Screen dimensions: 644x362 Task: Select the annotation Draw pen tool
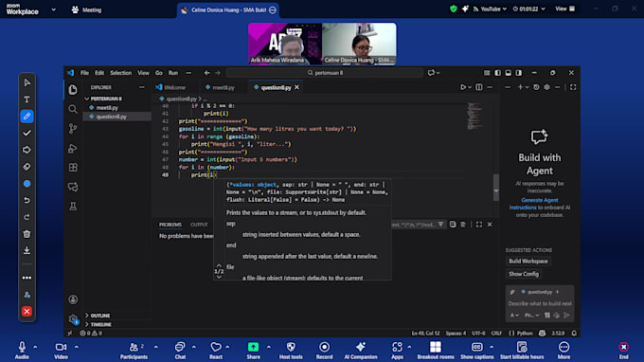(27, 117)
